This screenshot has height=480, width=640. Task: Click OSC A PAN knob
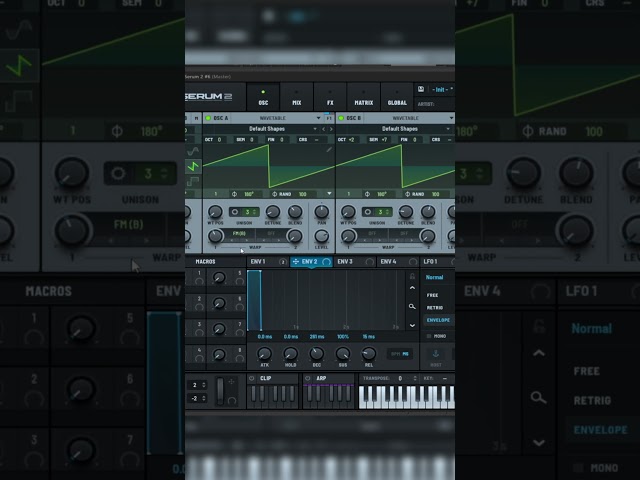coord(322,211)
